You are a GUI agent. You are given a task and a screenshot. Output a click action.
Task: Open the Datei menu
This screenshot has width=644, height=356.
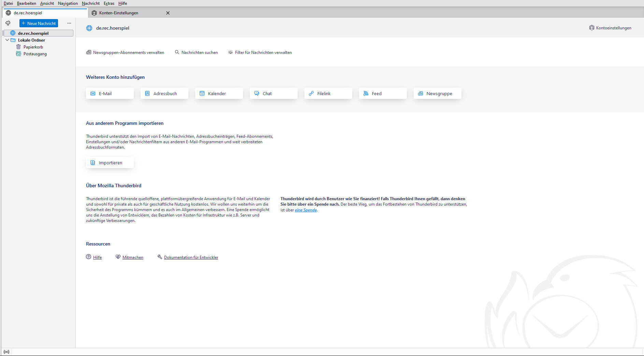click(x=8, y=3)
